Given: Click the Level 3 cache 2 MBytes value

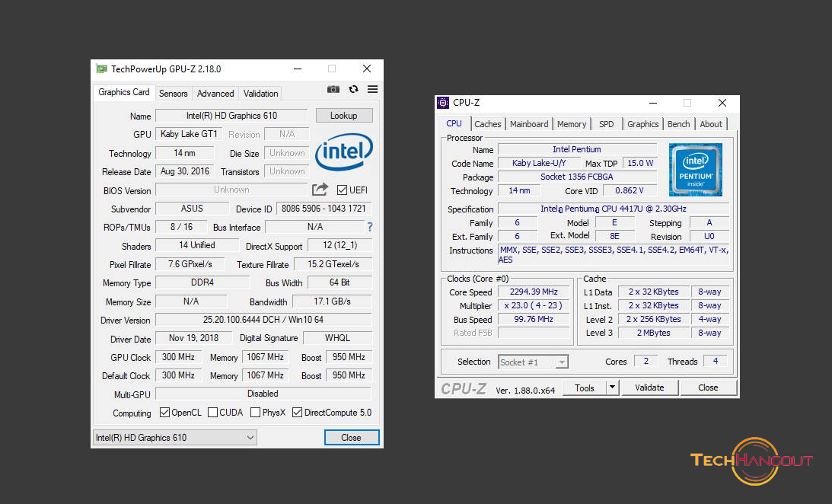Looking at the screenshot, I should 654,333.
